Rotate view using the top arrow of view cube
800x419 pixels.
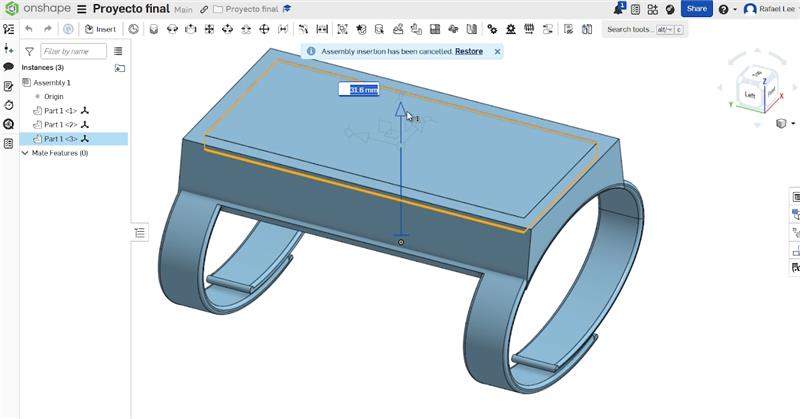pyautogui.click(x=757, y=52)
